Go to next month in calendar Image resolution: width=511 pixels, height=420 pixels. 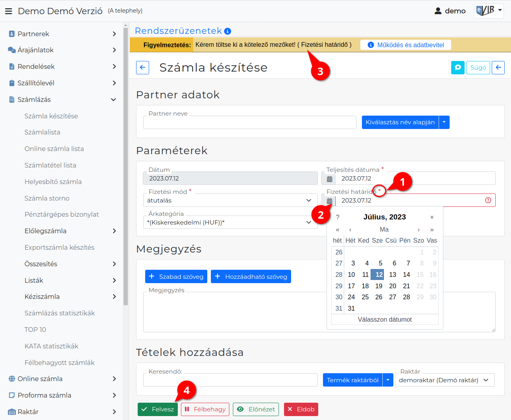click(x=419, y=230)
